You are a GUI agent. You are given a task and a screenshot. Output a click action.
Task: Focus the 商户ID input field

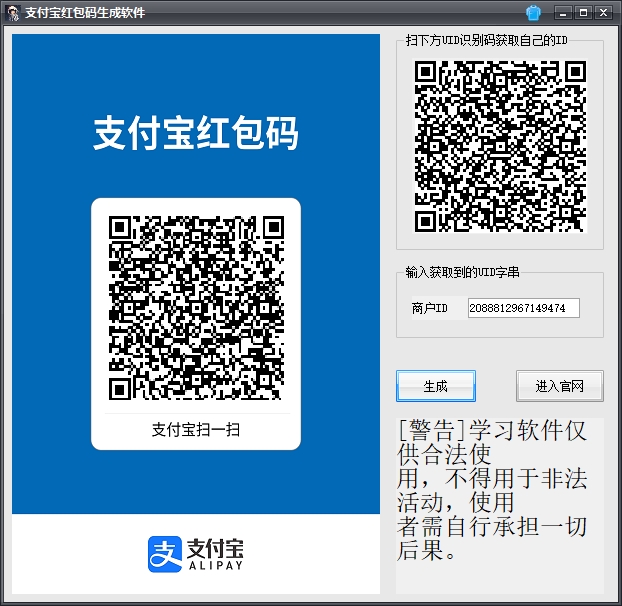(x=523, y=308)
